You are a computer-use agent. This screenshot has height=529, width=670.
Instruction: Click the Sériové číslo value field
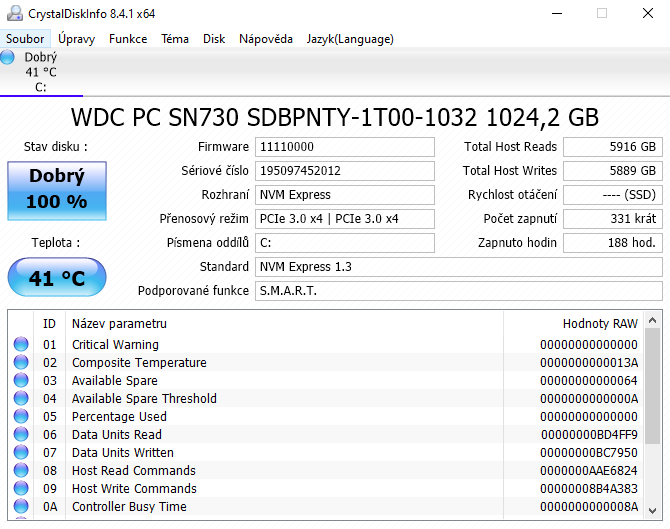[x=344, y=171]
